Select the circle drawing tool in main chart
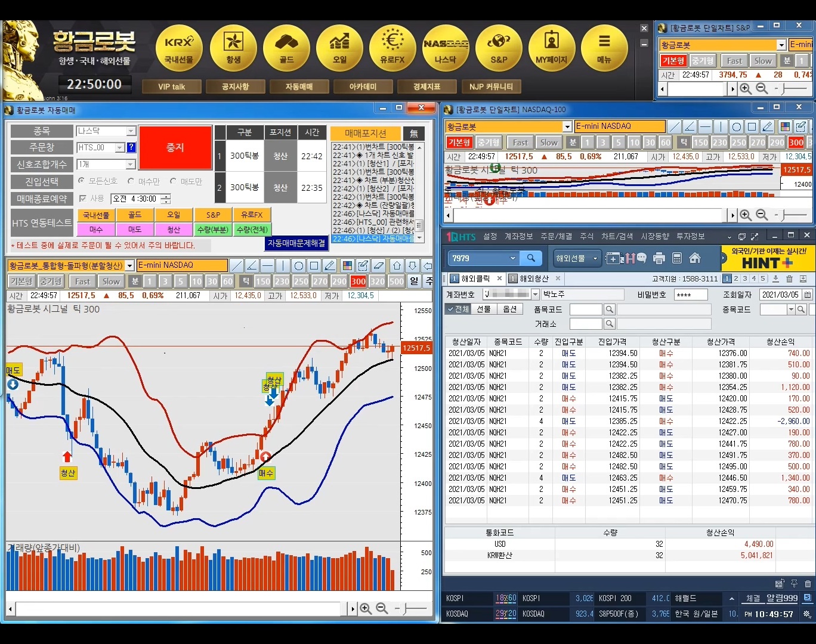The image size is (816, 644). [299, 265]
